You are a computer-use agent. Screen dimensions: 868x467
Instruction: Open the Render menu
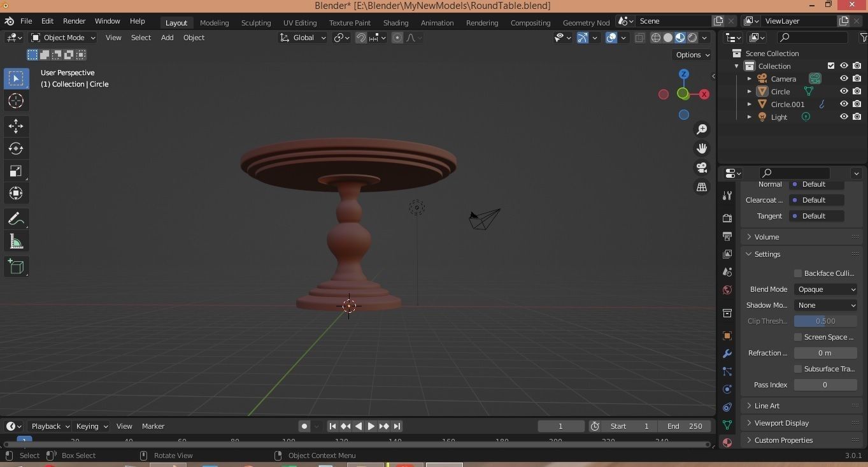(74, 21)
